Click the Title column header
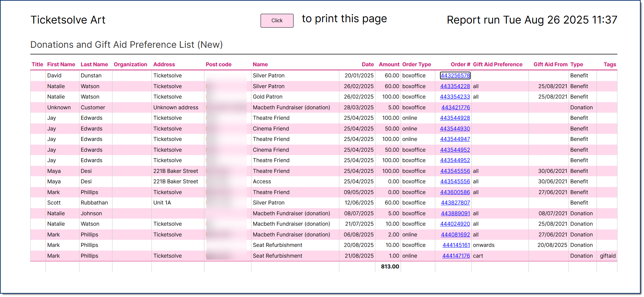This screenshot has height=297, width=644. 37,65
